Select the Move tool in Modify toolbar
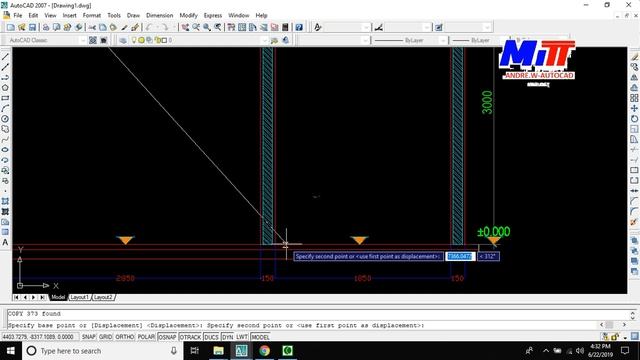The width and height of the screenshot is (640, 360). click(634, 108)
